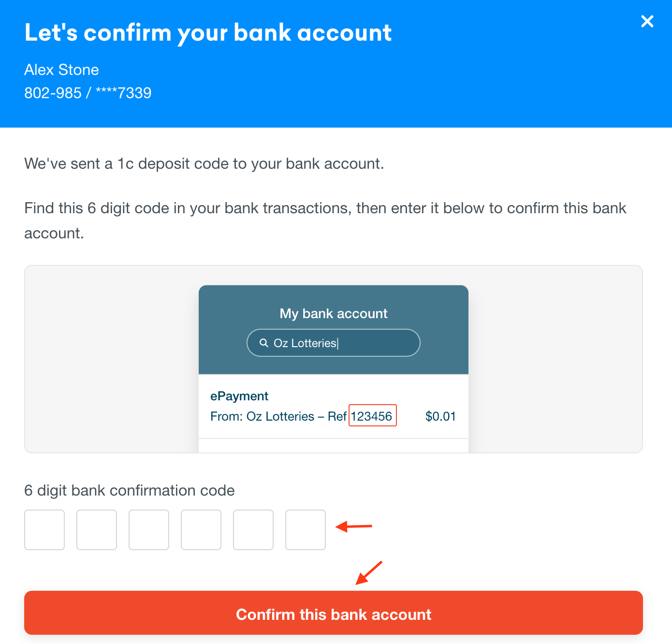The image size is (672, 644).
Task: Focus the third confirmation code digit box
Action: coord(149,530)
